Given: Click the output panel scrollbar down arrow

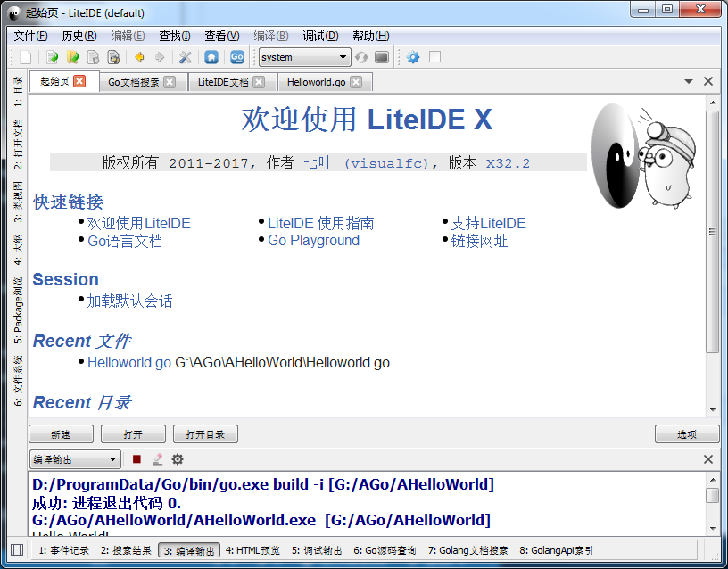Looking at the screenshot, I should [713, 528].
